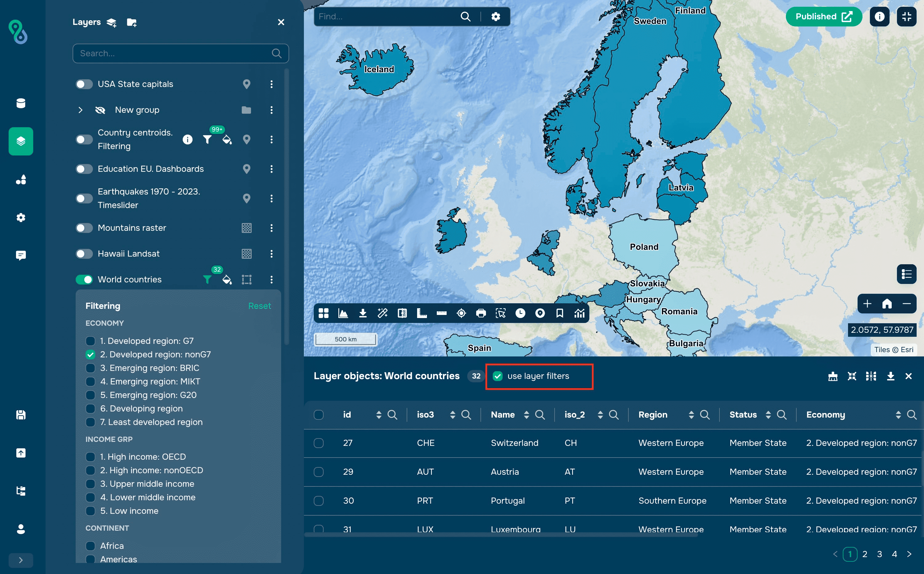Click the print icon in map toolbar
This screenshot has height=574, width=924.
(481, 313)
